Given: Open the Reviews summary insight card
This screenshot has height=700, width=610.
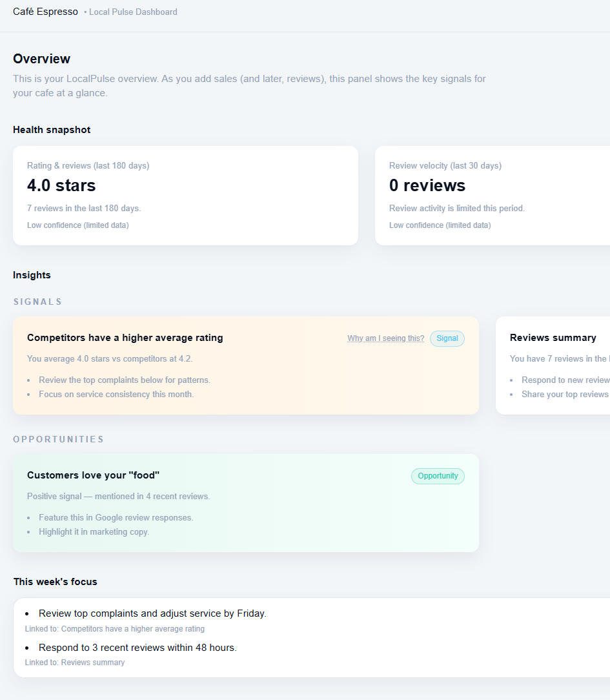Looking at the screenshot, I should click(x=553, y=365).
